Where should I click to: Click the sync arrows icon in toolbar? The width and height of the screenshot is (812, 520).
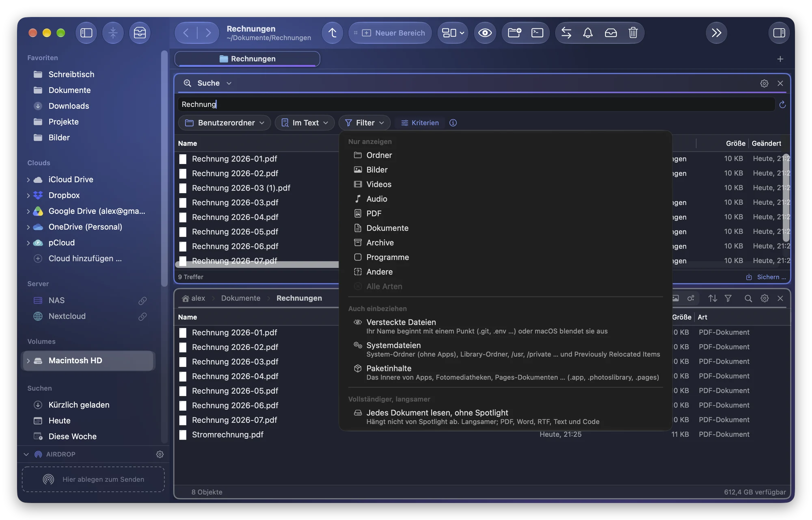pos(566,33)
